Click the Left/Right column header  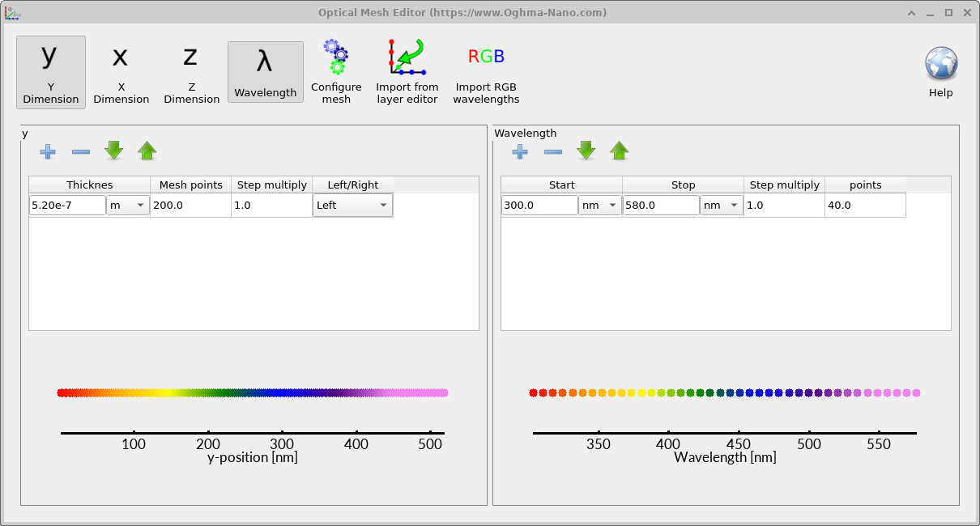[353, 185]
